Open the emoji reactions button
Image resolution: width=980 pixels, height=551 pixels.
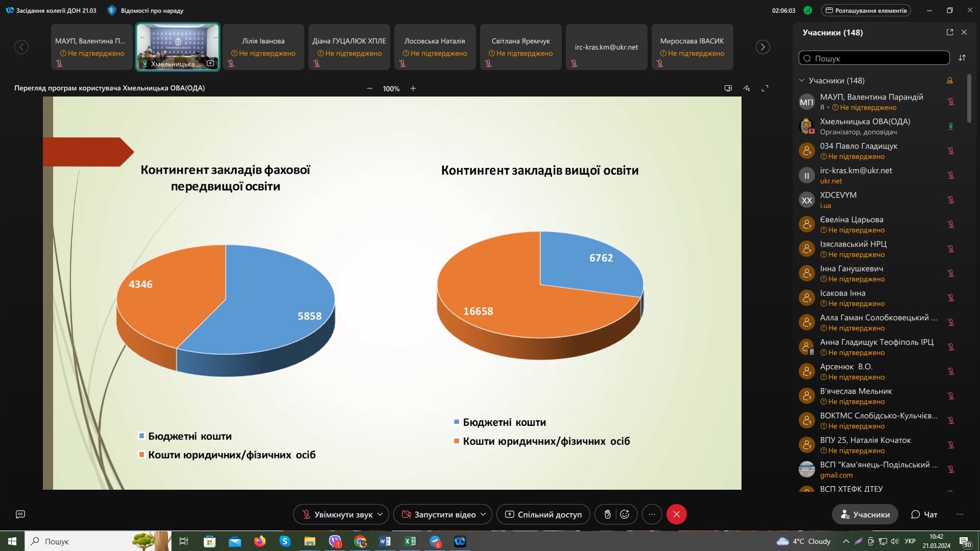click(625, 514)
